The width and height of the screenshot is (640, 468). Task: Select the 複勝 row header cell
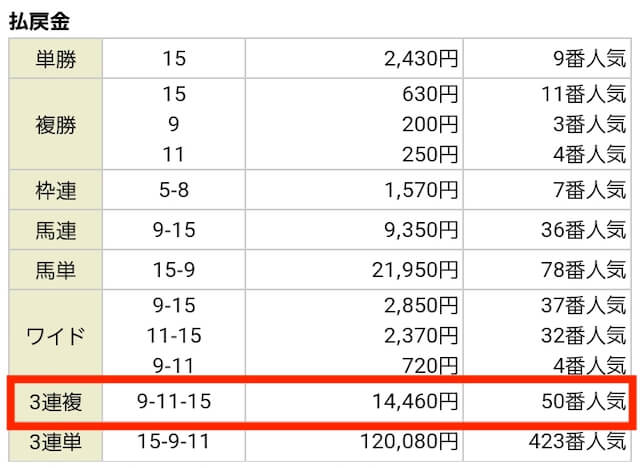56,124
